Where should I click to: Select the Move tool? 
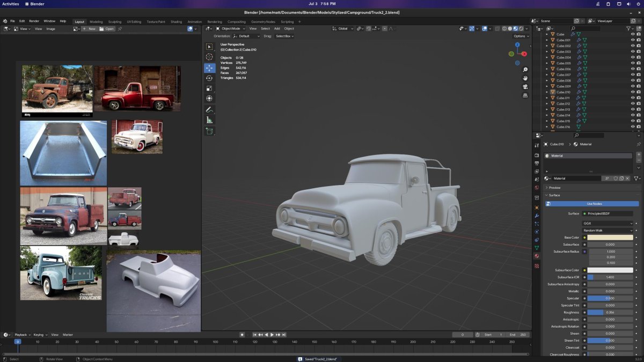(x=209, y=68)
